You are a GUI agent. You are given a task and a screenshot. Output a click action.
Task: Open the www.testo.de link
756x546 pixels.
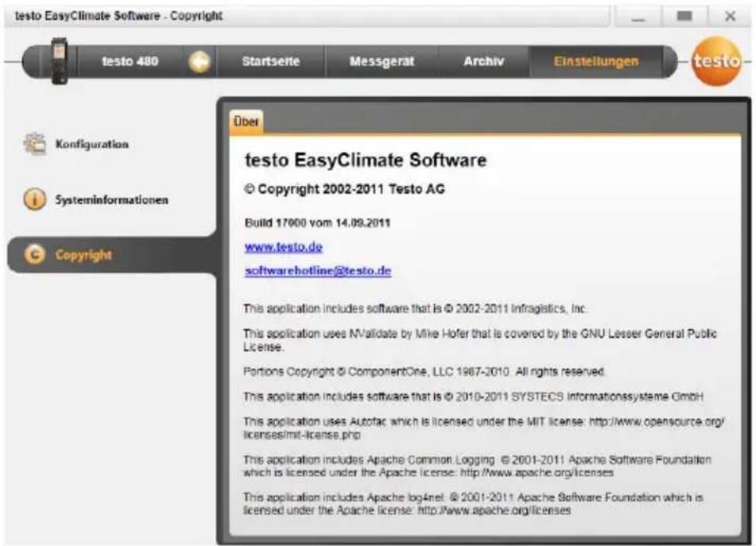pos(284,246)
